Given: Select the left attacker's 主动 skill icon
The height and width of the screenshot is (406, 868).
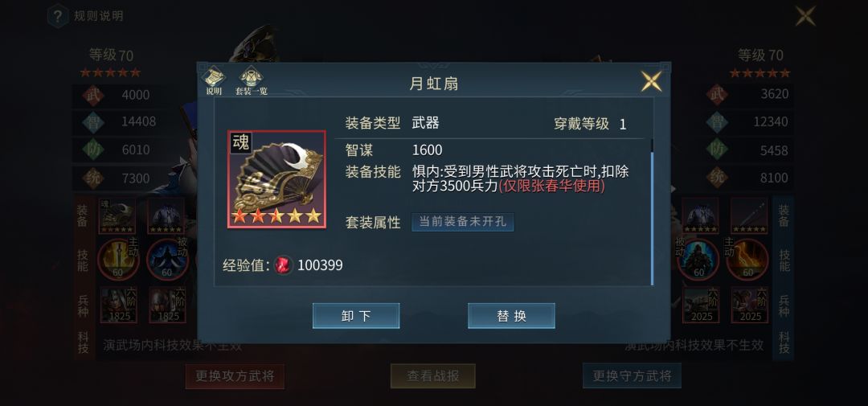Looking at the screenshot, I should pos(118,259).
